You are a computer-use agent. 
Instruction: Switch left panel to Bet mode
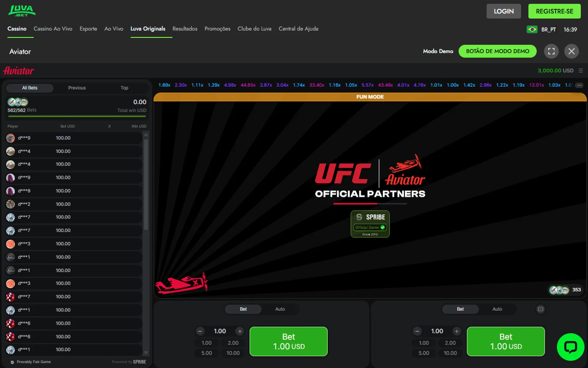[x=243, y=309]
